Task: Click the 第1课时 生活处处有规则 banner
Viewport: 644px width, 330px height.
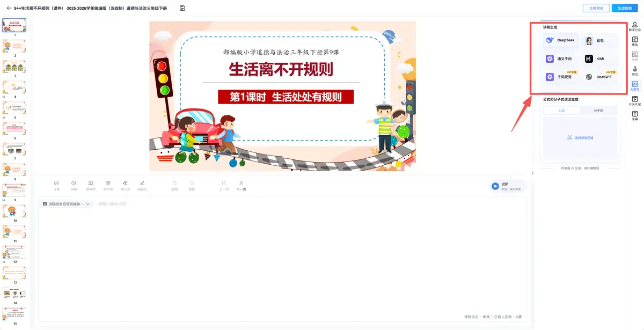Action: click(286, 97)
